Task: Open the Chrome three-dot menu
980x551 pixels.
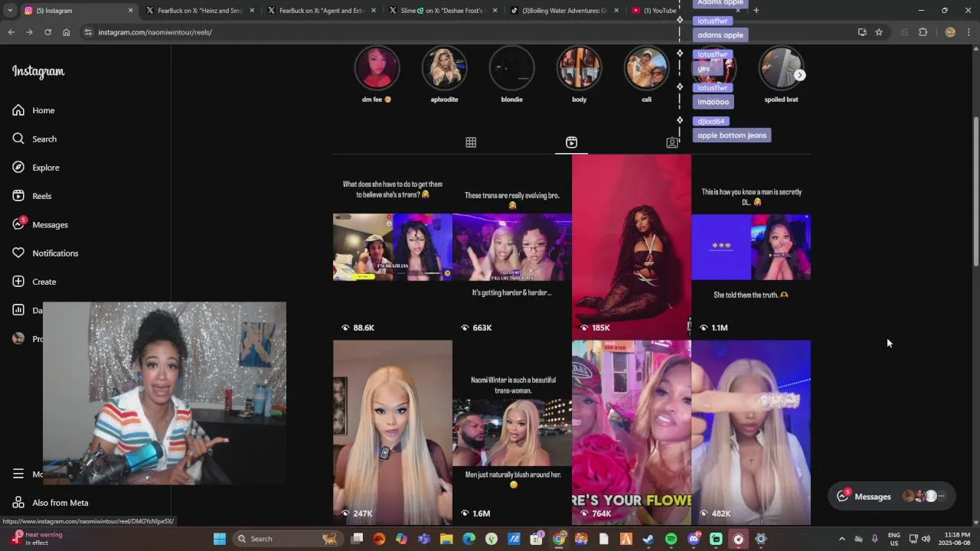Action: click(969, 32)
